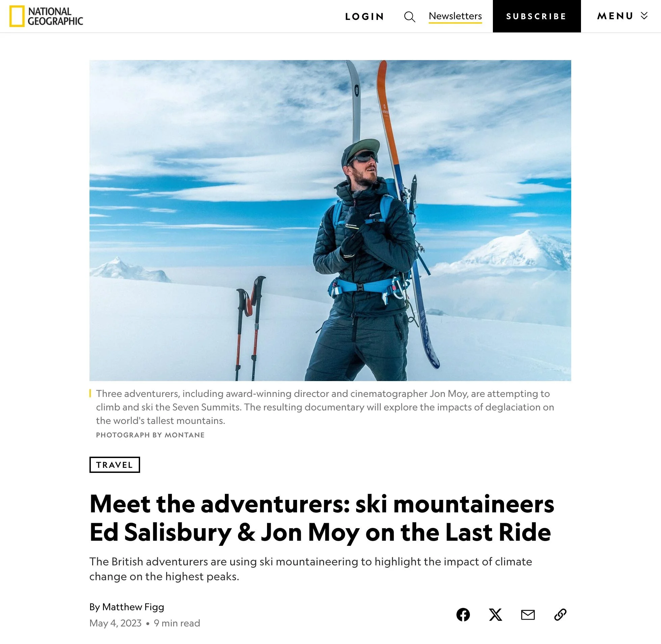
Task: Click the May 4, 2023 date
Action: click(x=115, y=623)
